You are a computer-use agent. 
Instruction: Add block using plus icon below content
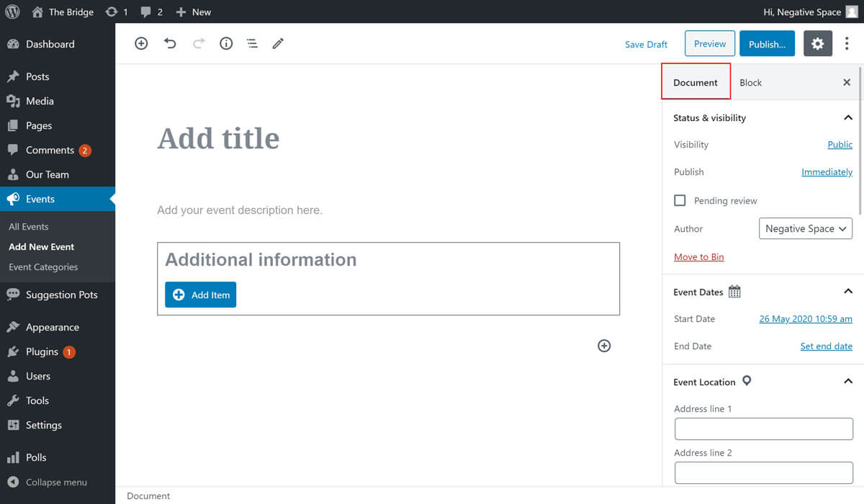(x=604, y=346)
